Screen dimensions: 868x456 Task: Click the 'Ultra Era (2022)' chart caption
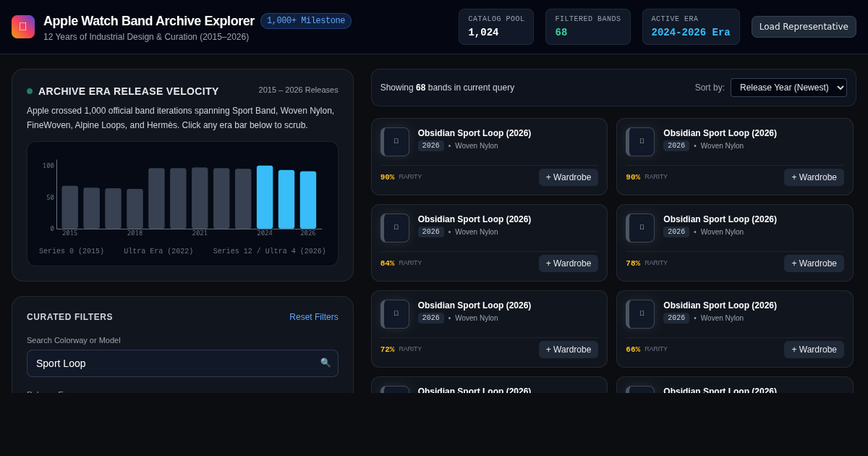click(x=158, y=251)
